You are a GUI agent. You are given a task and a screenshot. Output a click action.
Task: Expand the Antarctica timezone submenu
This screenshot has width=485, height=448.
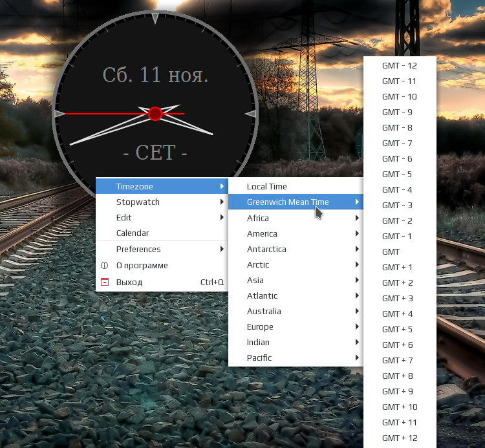[x=296, y=249]
